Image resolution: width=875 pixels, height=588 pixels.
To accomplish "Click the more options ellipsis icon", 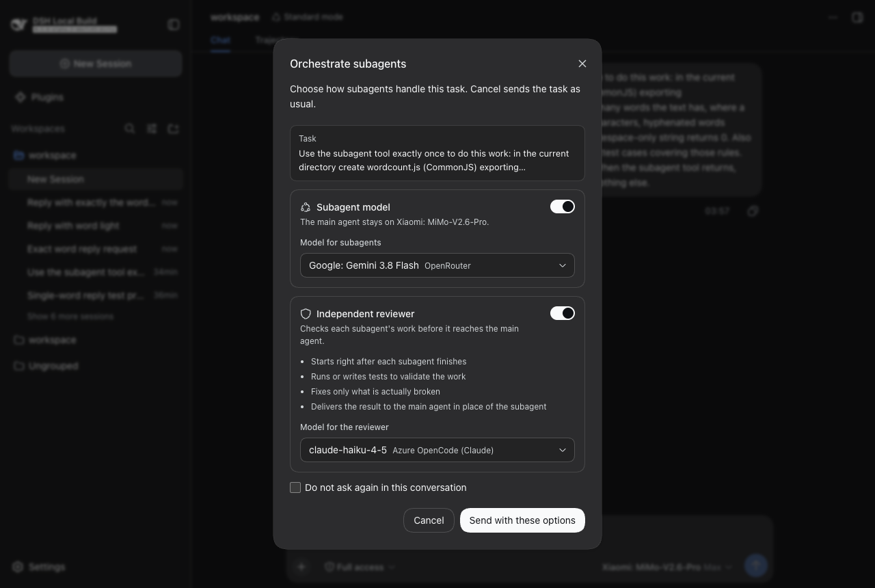I will [833, 17].
